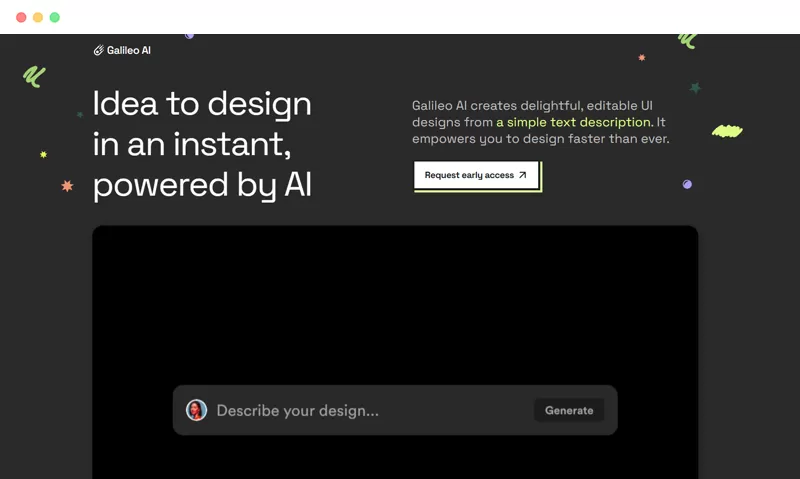Close the window with the red button
800x479 pixels.
coord(21,17)
